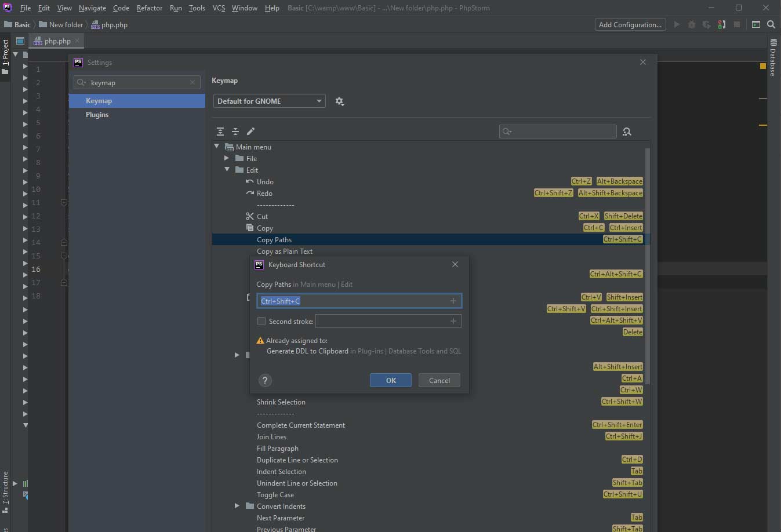Click the keymap list vertical scrollbar
The image size is (781, 532).
(648, 265)
